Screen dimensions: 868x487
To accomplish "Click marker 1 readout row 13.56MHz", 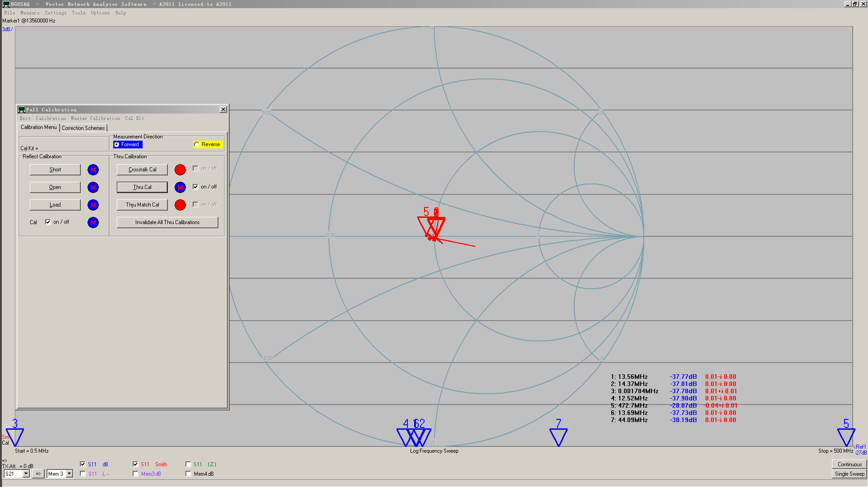I will click(x=674, y=377).
